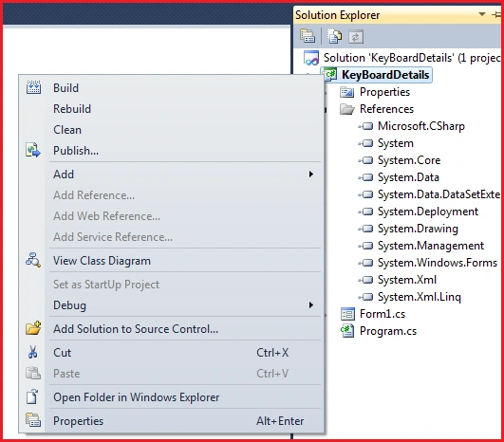This screenshot has height=442, width=504.
Task: Click the Refresh icon in Solution Explorer toolbar
Action: (356, 37)
